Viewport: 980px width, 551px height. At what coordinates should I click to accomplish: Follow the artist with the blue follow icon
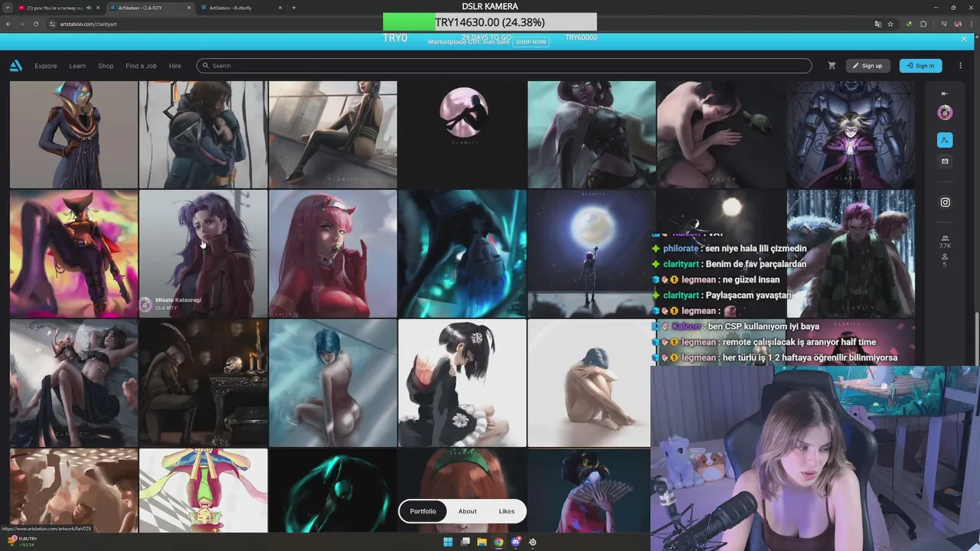click(x=945, y=140)
